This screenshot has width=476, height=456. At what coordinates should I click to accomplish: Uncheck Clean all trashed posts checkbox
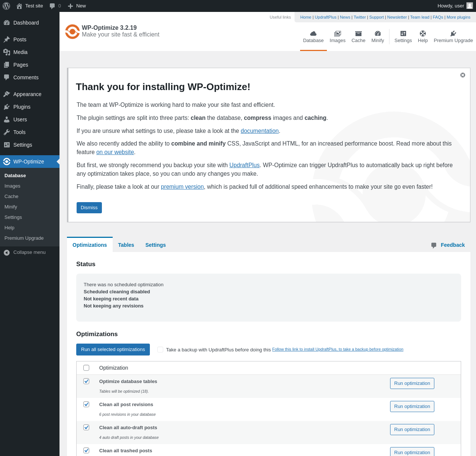[x=86, y=450]
